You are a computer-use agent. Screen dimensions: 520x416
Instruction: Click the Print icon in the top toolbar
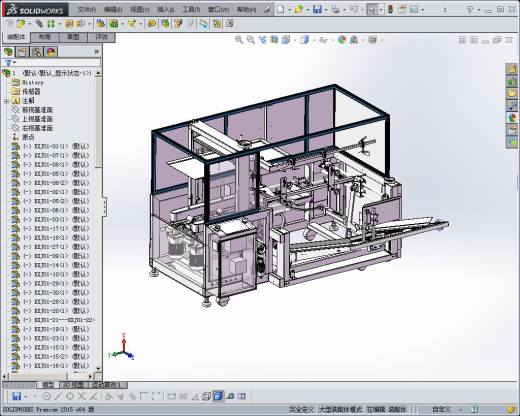pos(335,9)
